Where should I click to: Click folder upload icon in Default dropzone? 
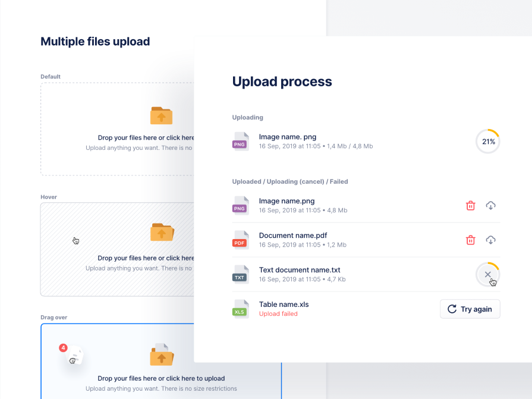tap(161, 115)
